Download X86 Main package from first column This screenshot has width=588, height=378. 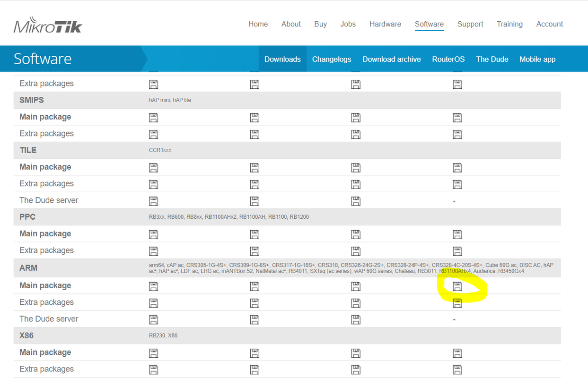click(x=153, y=352)
